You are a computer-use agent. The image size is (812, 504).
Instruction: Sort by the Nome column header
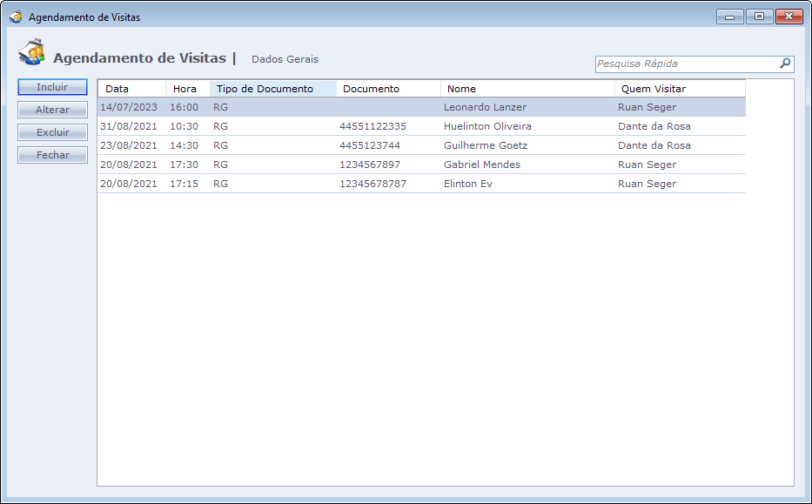tap(527, 89)
